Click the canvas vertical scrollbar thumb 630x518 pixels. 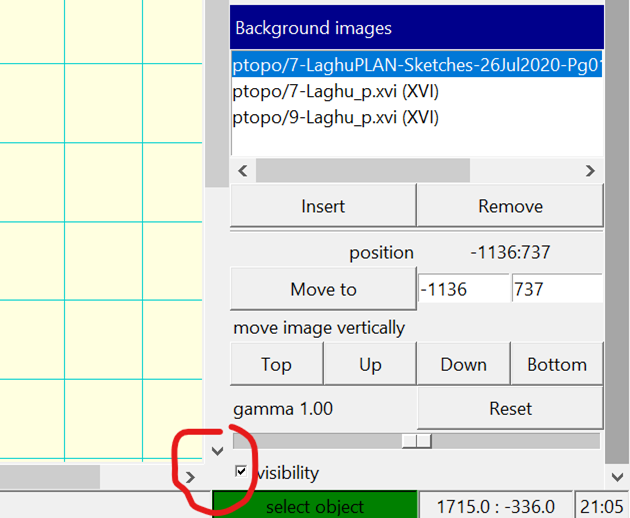217,93
